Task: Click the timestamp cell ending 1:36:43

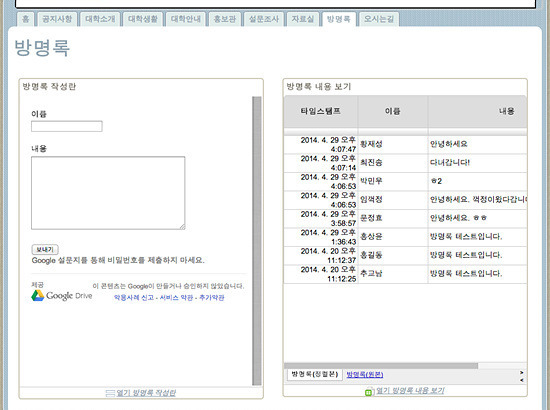Action: point(321,237)
